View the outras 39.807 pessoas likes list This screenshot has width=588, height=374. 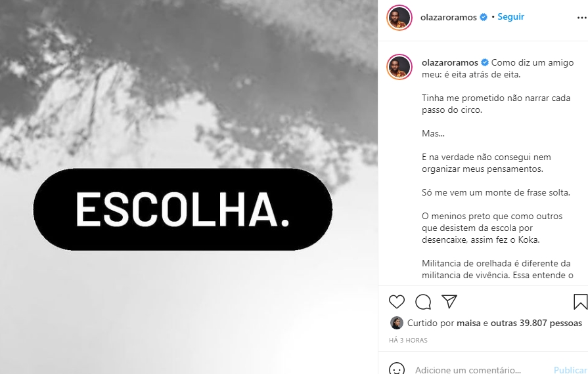click(x=536, y=323)
